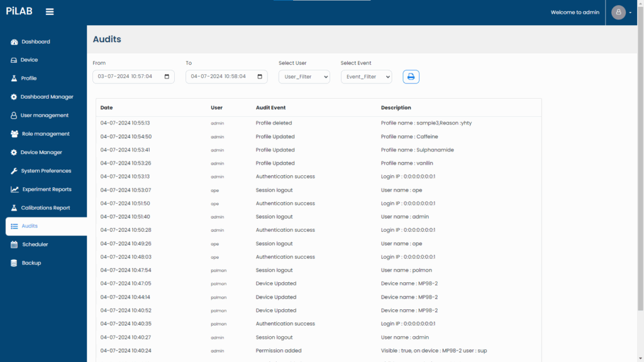The width and height of the screenshot is (644, 362).
Task: Go to Experiment Reports page
Action: (x=47, y=189)
